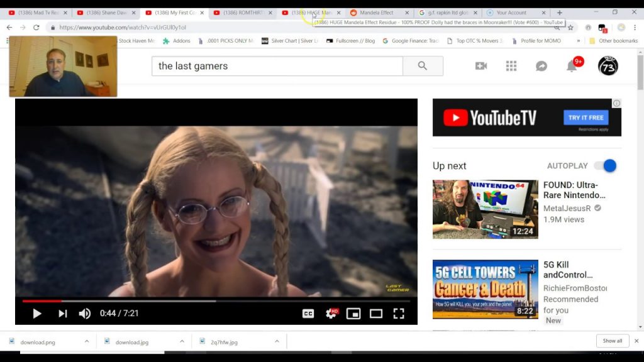Activate the miniplayer icon
The width and height of the screenshot is (644, 362).
coord(353,314)
